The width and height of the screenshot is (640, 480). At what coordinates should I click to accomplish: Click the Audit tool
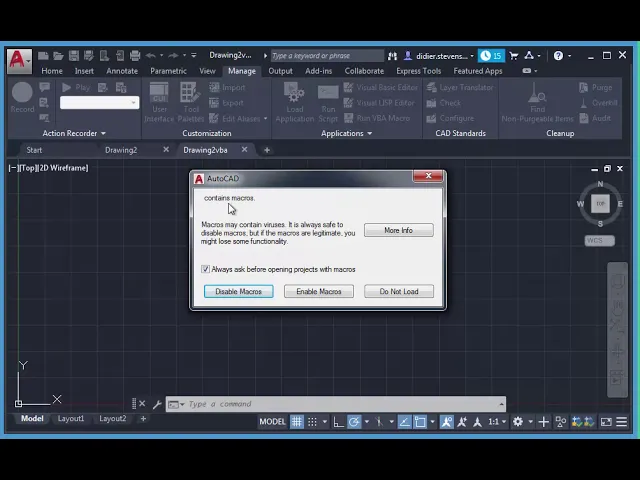[595, 118]
